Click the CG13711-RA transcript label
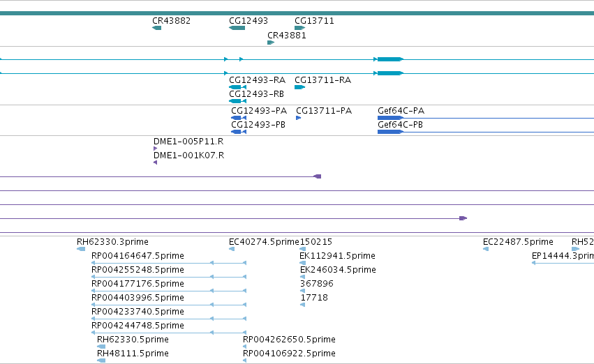The width and height of the screenshot is (594, 364). (x=322, y=79)
